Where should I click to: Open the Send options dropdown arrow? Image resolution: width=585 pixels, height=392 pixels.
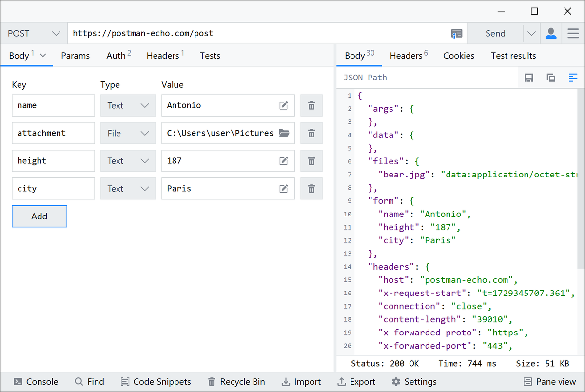pyautogui.click(x=531, y=34)
